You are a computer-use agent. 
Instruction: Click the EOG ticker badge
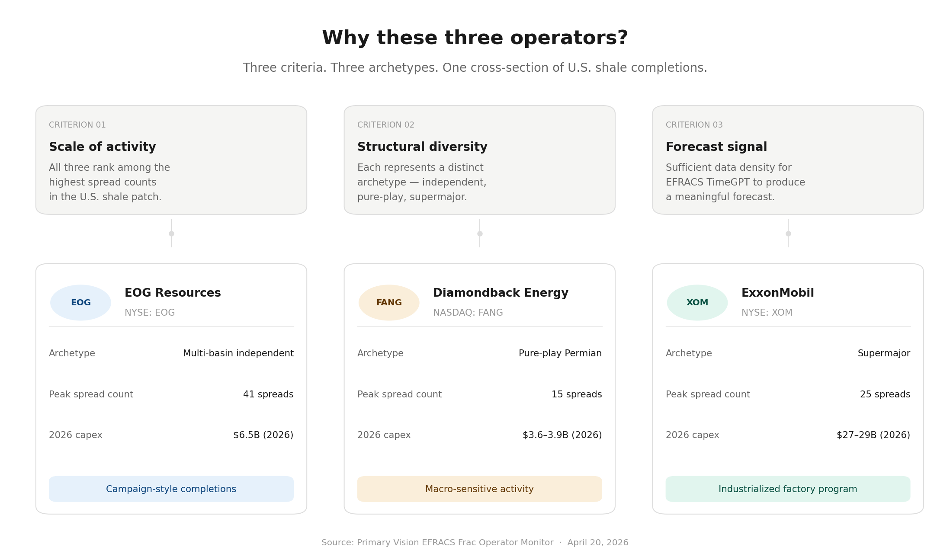click(x=80, y=303)
